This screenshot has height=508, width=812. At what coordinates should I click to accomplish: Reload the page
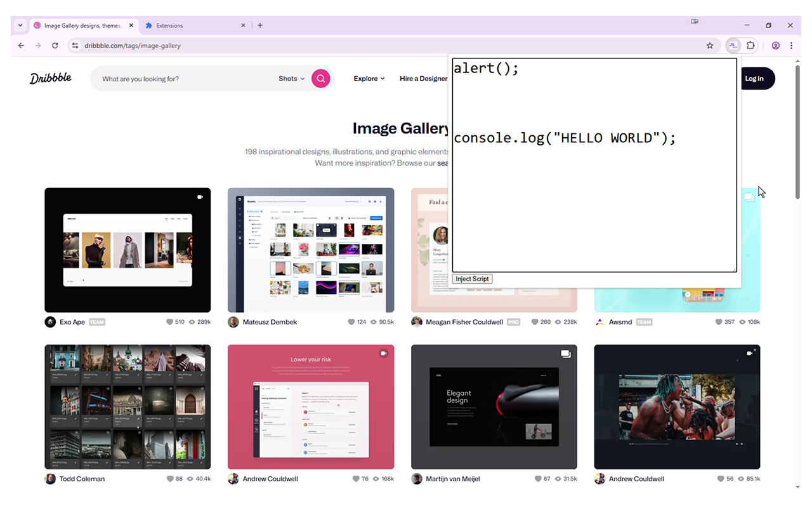[55, 46]
